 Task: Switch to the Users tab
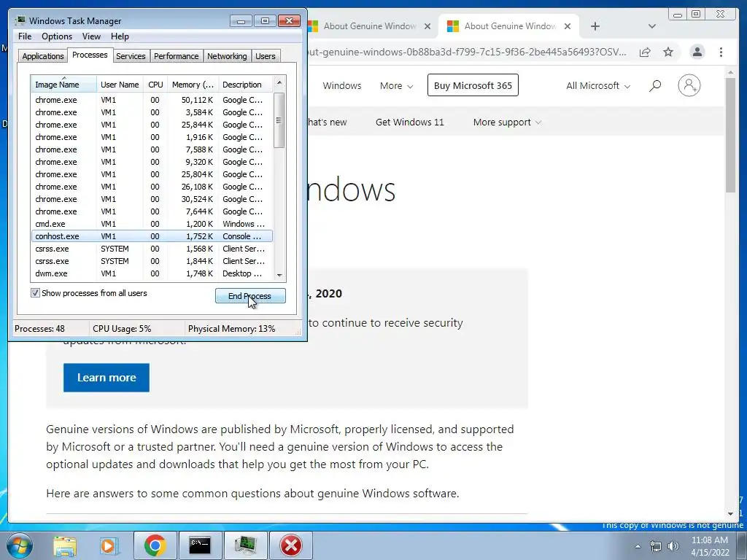pos(265,56)
